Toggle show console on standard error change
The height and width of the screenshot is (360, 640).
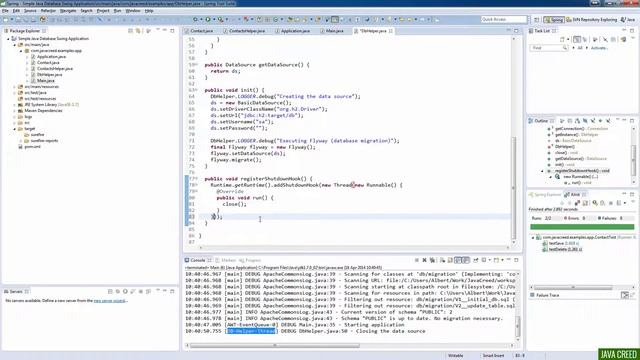466,260
